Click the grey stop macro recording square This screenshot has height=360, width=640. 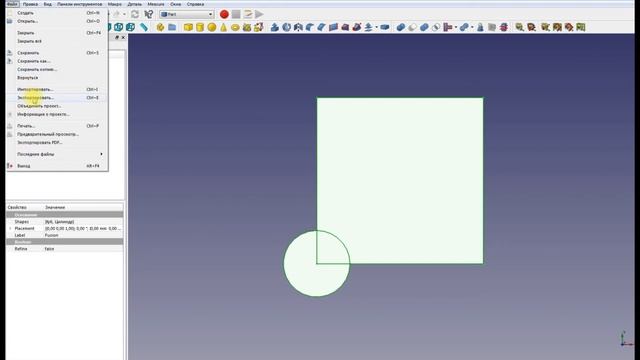click(236, 14)
